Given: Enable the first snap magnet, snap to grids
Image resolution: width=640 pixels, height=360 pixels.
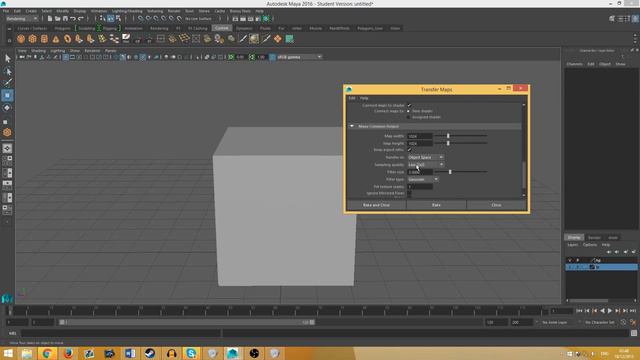Looking at the screenshot, I should coord(141,18).
